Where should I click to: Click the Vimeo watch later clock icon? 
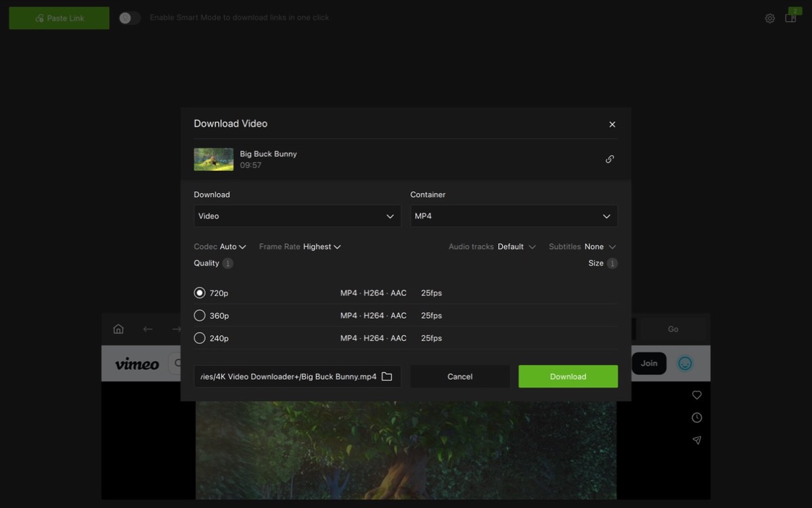[x=697, y=418]
